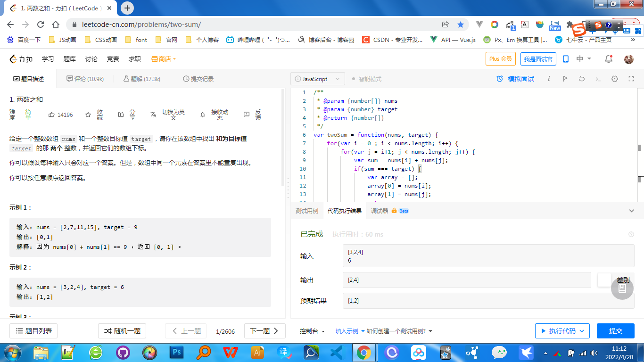Open CSDN bookmark in bookmarks bar
Screen dimensions: 644x362
click(x=393, y=40)
